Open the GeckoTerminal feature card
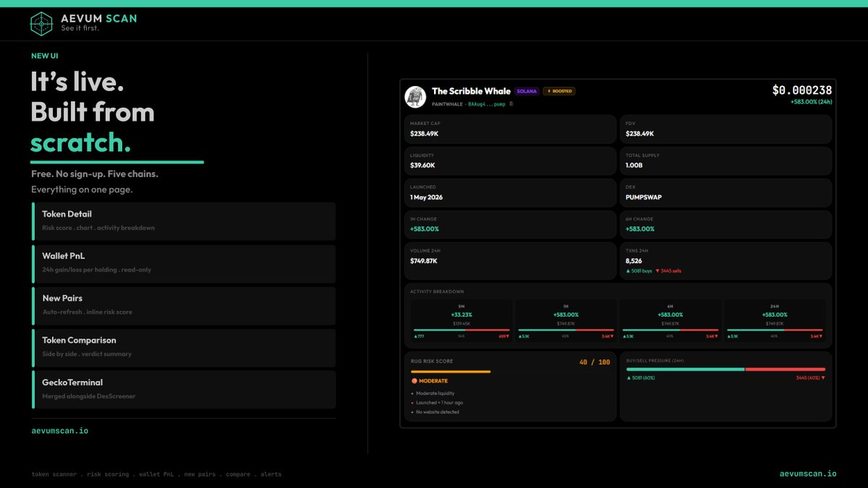 tap(183, 389)
